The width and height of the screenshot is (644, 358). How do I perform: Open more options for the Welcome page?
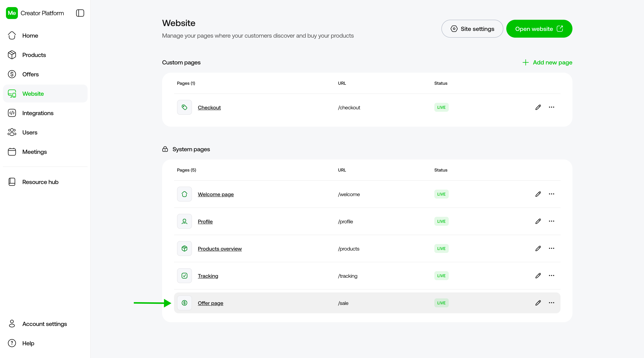coord(552,194)
